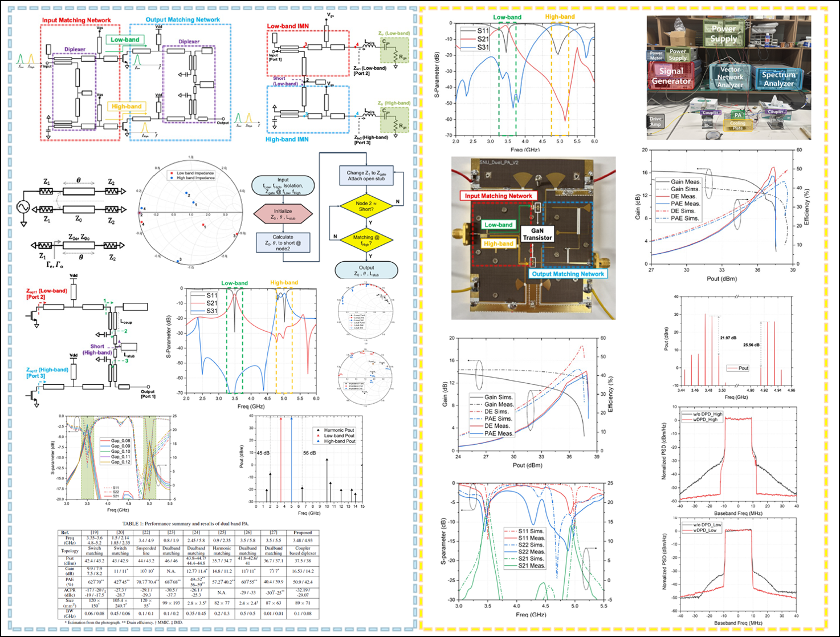The width and height of the screenshot is (840, 637).
Task: Click the "Power Meter" label in the photo
Action: tap(656, 56)
